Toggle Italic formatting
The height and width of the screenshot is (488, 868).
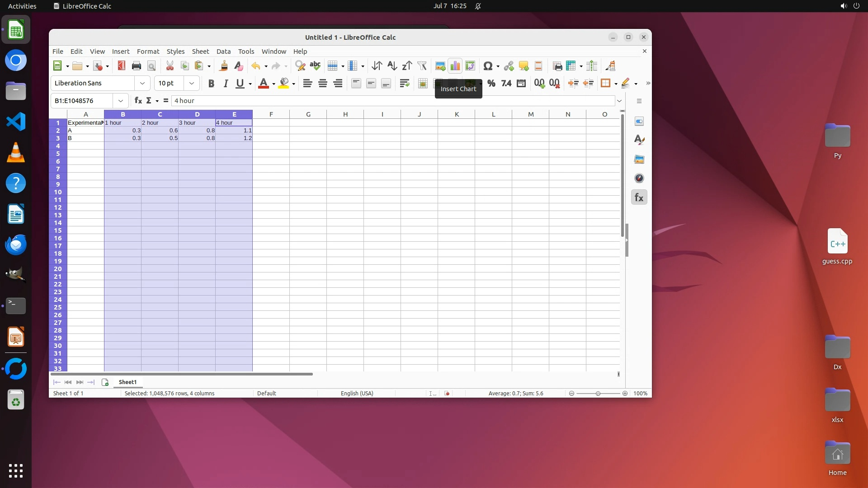tap(226, 83)
